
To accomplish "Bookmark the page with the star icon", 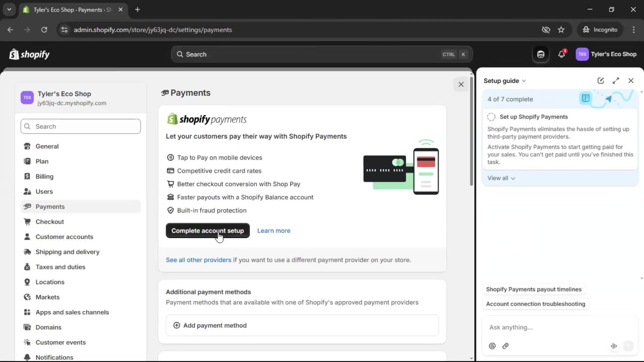I will click(x=561, y=29).
